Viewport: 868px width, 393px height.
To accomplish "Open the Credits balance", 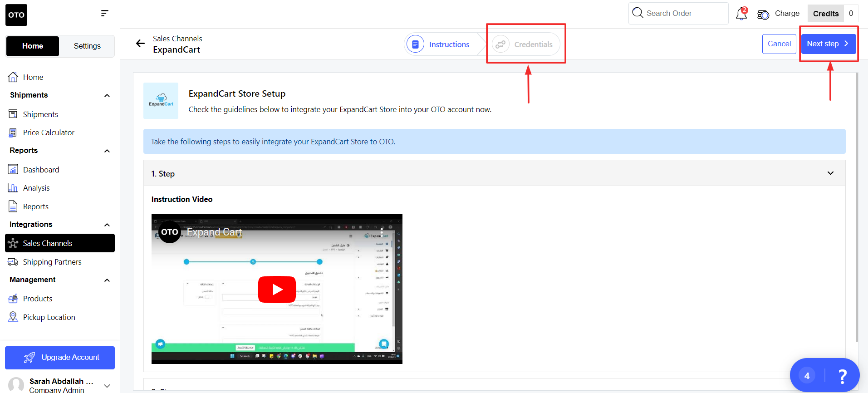I will point(833,14).
